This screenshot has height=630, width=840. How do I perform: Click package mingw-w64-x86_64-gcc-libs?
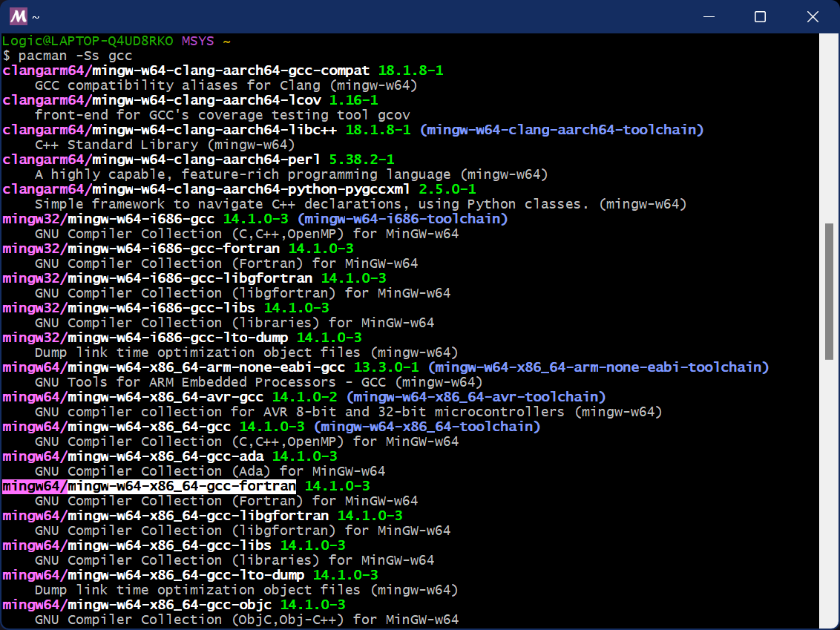(x=169, y=545)
